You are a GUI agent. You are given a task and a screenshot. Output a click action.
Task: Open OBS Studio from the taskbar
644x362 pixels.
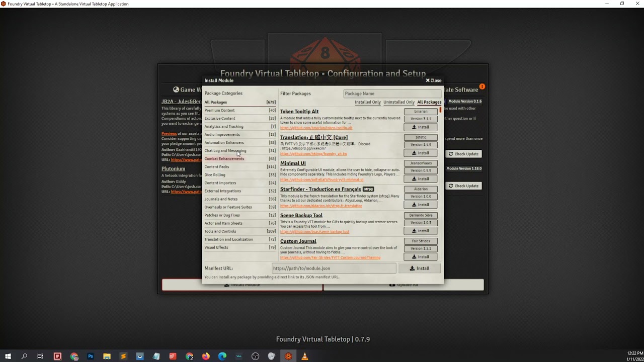pyautogui.click(x=255, y=356)
